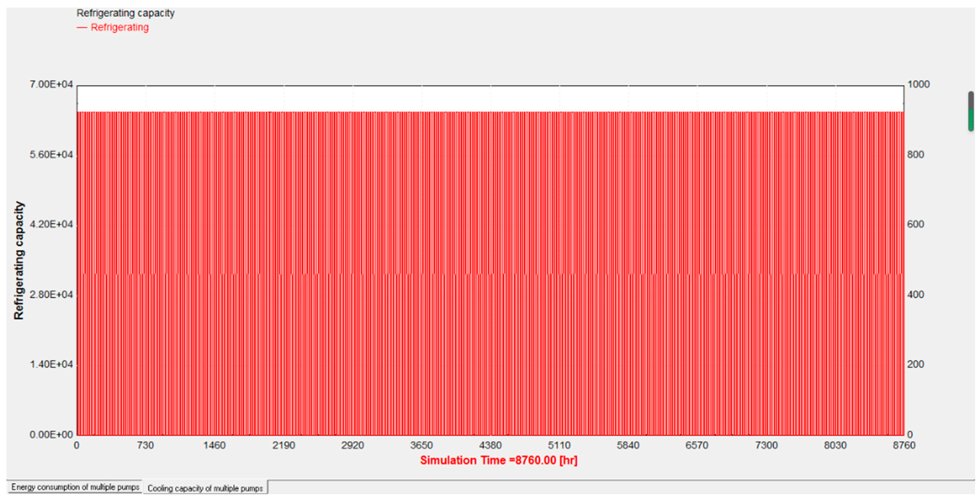Switch to Energy consumption of multiple pumps tab
This screenshot has height=499, width=980.
75,487
